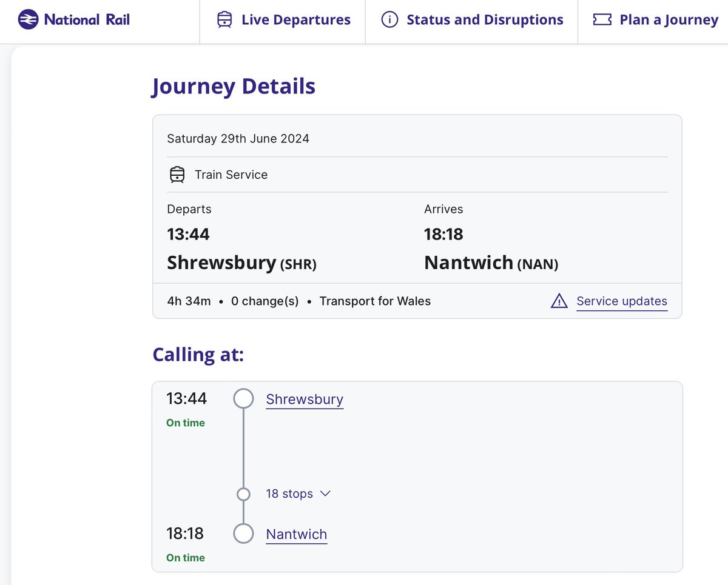Click the warning triangle beside Service updates
This screenshot has width=728, height=585.
click(559, 301)
